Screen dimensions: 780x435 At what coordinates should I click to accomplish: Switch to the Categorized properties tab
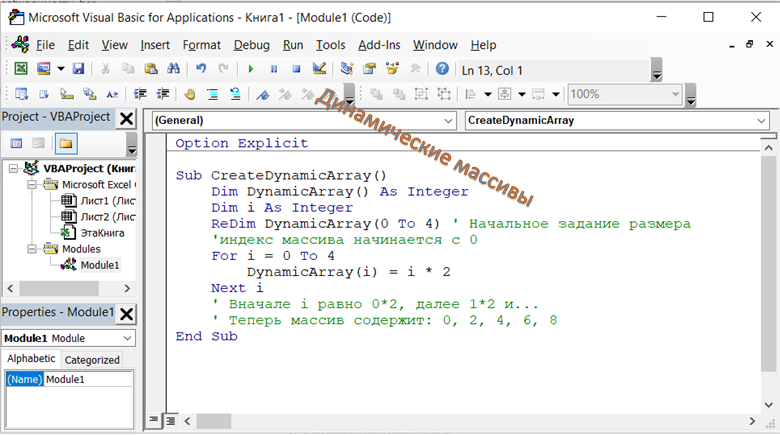click(x=92, y=360)
